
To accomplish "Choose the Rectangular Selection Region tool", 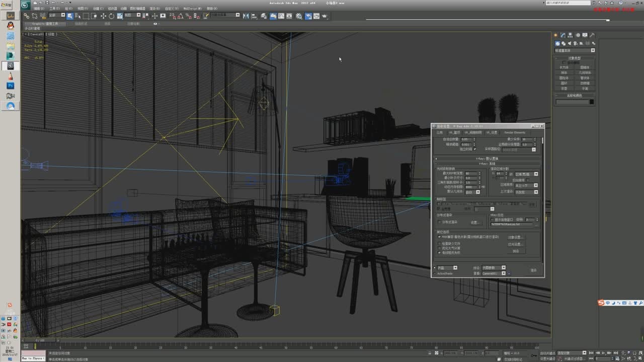I will coord(86,16).
